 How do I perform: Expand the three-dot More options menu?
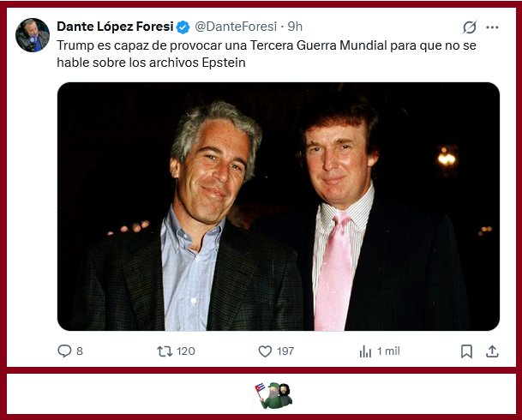(492, 27)
